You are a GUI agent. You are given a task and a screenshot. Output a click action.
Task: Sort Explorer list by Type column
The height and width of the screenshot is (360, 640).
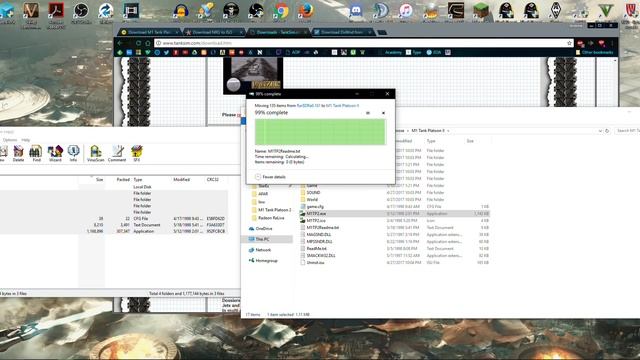click(x=431, y=141)
